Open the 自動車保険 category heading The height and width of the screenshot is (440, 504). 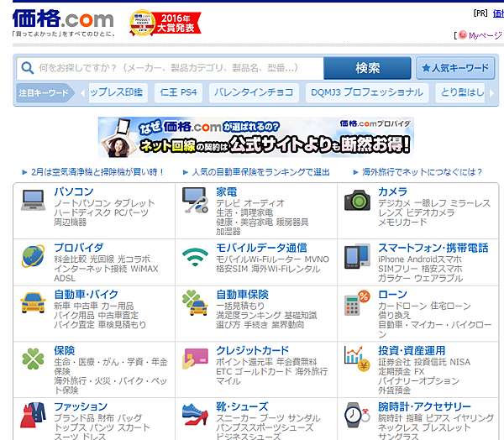[x=242, y=295]
